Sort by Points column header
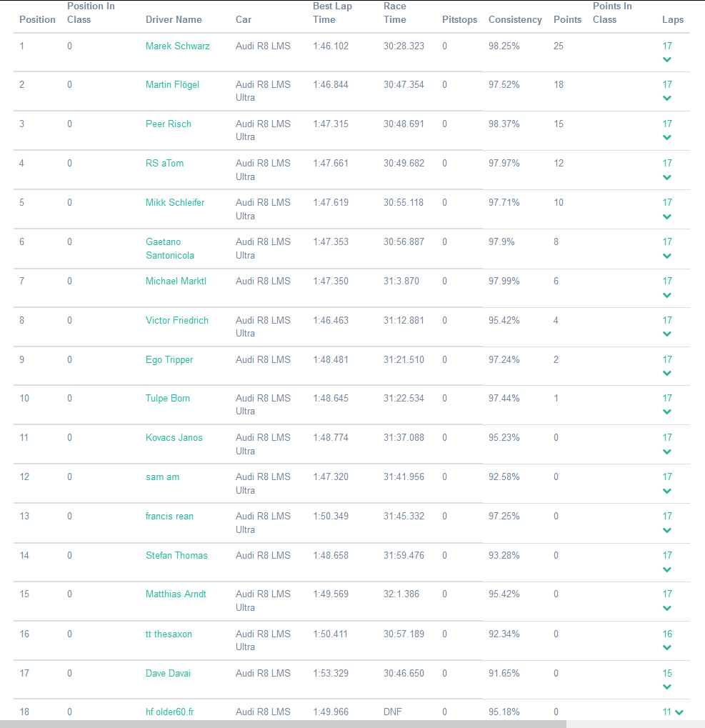 point(567,20)
